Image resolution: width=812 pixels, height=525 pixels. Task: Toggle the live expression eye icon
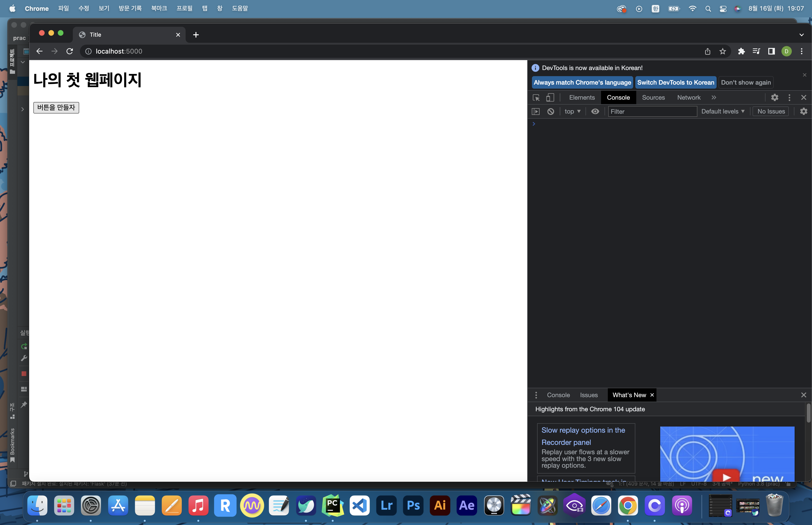pos(595,111)
